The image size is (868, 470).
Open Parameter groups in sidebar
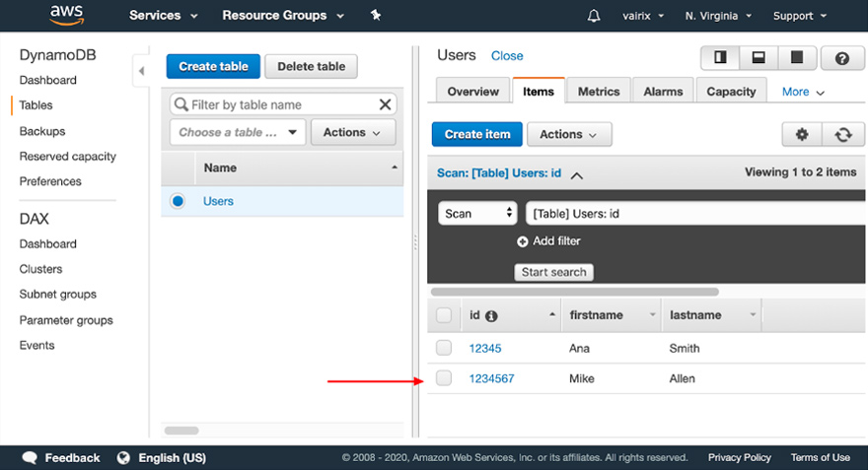[x=66, y=320]
